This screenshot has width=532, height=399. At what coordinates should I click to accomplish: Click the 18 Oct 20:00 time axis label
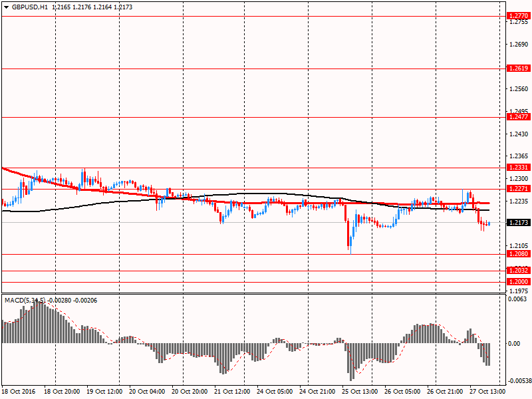[x=62, y=391]
